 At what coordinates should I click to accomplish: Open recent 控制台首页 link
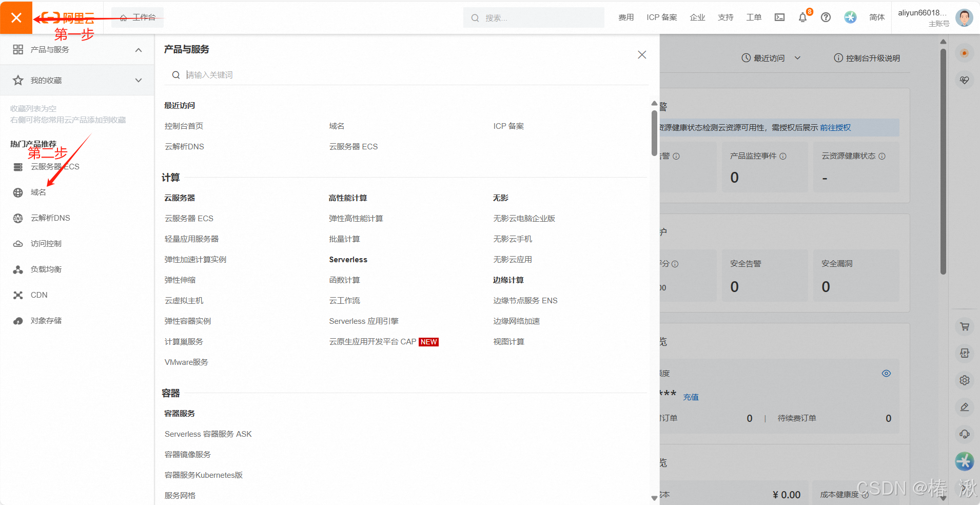coord(184,126)
